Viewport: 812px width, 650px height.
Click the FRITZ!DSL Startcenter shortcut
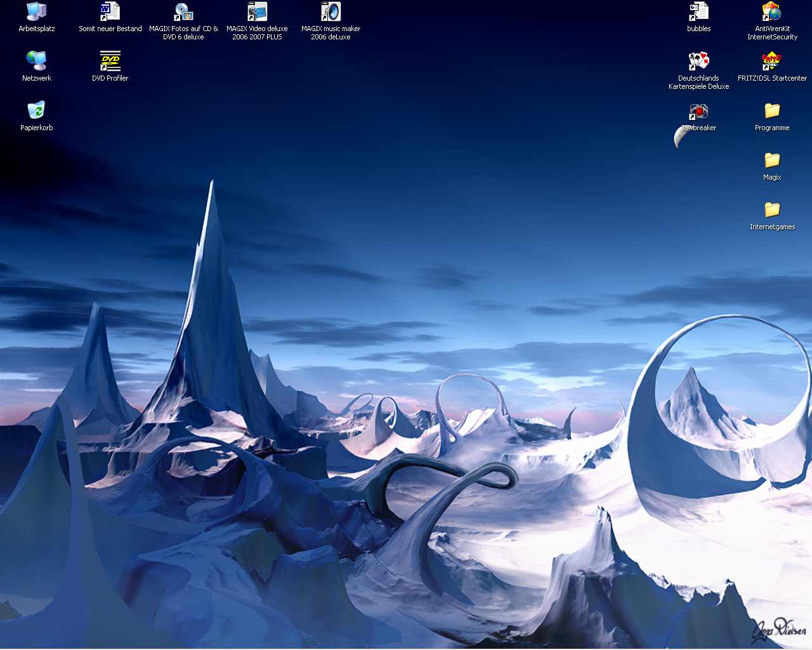pyautogui.click(x=772, y=61)
